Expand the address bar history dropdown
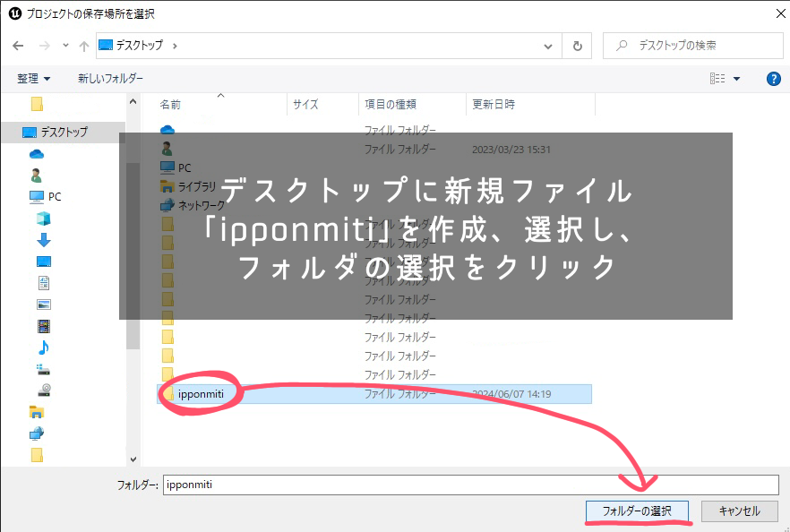This screenshot has height=532, width=790. click(549, 46)
